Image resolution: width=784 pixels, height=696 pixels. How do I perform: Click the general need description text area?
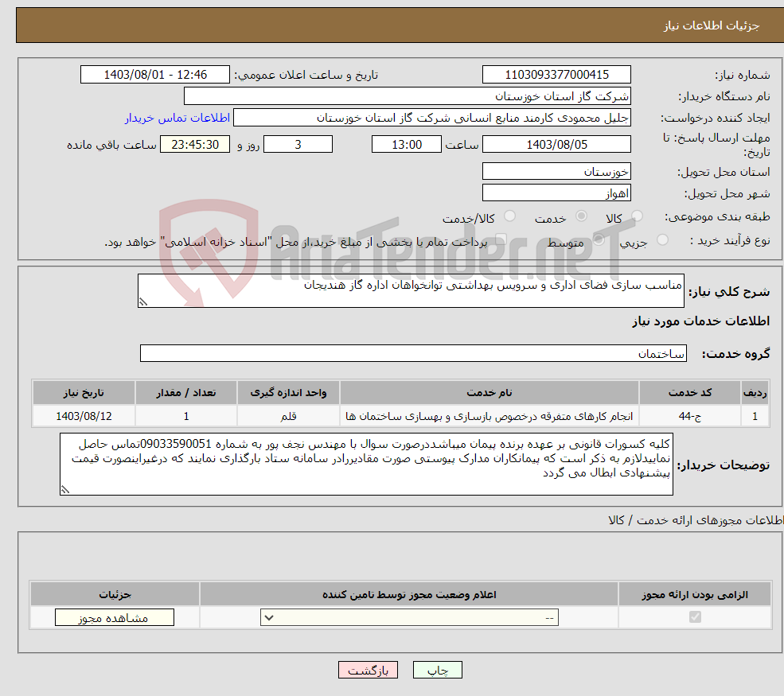tap(411, 290)
